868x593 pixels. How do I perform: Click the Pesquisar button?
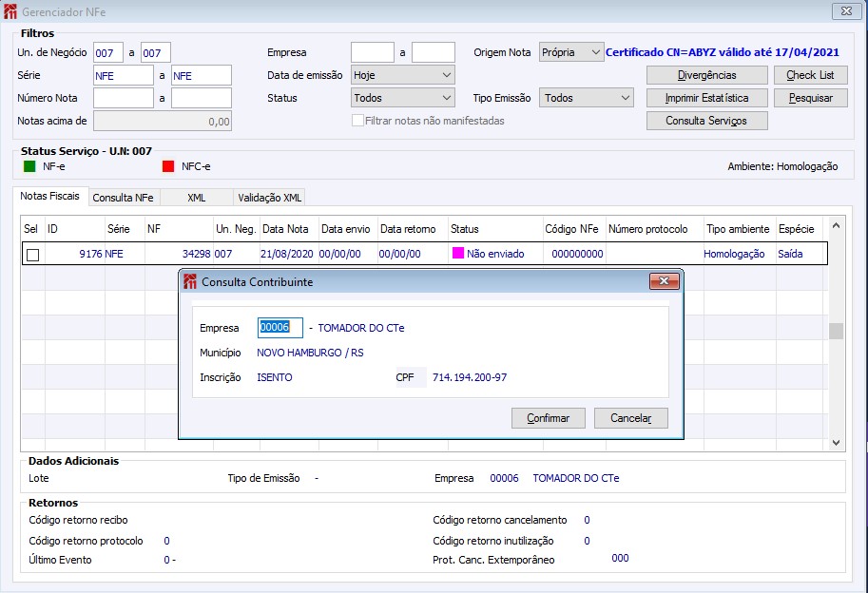coord(810,98)
